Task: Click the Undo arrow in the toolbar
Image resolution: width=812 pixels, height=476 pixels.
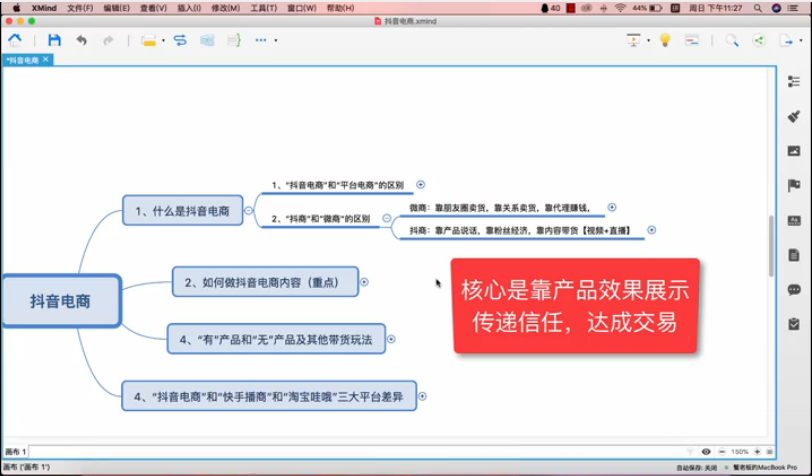Action: (x=81, y=40)
